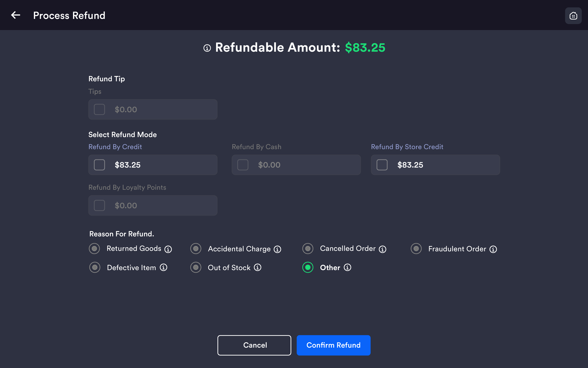Image resolution: width=588 pixels, height=368 pixels.
Task: Choose Accidental Charge as refund reason
Action: coord(196,248)
